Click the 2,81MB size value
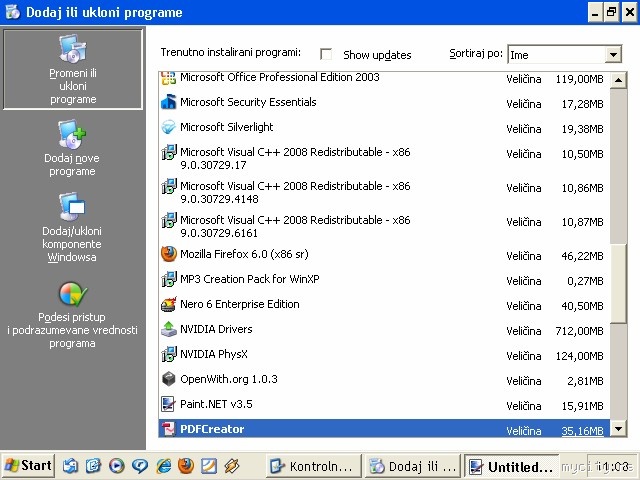Viewport: 640px width, 480px height. pos(585,381)
